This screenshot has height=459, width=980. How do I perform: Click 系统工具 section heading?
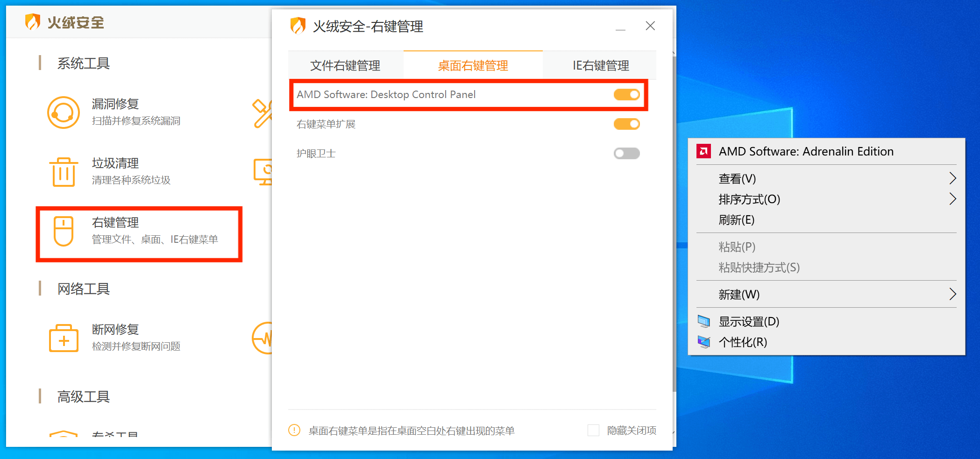84,63
